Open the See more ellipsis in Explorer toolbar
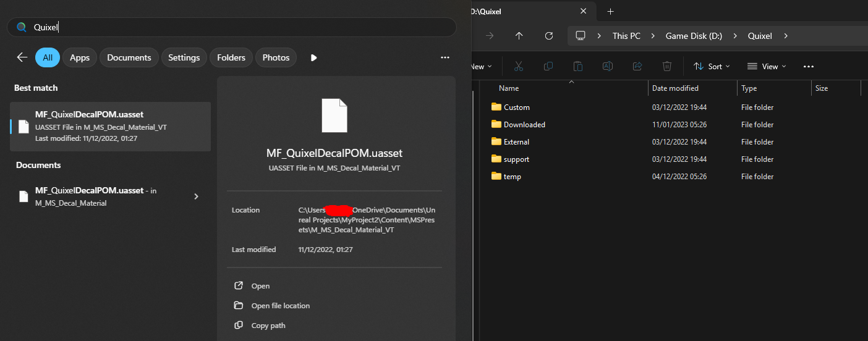This screenshot has width=868, height=341. [x=809, y=66]
